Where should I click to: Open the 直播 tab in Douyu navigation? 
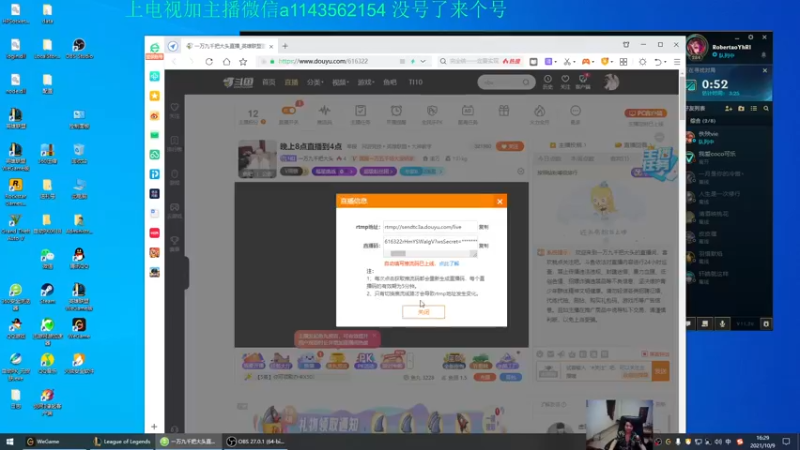(291, 82)
